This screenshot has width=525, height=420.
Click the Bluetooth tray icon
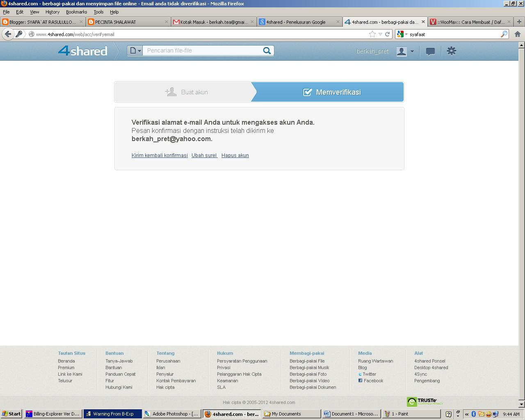(x=473, y=414)
